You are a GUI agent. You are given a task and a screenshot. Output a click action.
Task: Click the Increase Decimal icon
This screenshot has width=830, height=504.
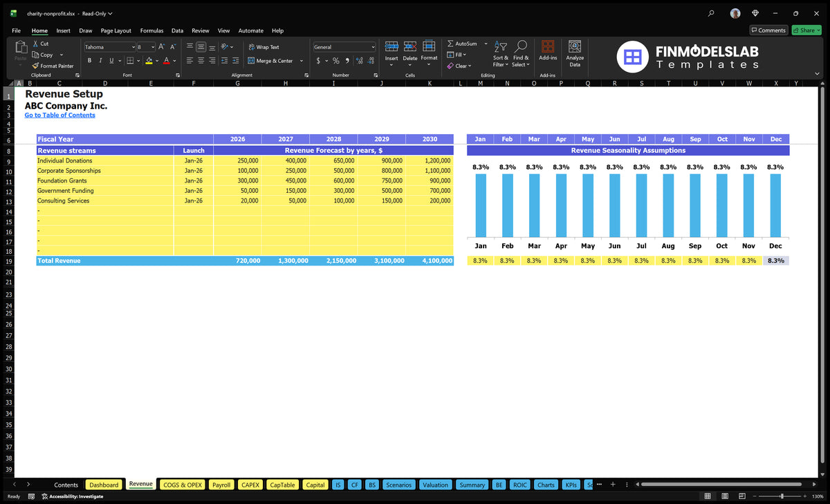(360, 61)
